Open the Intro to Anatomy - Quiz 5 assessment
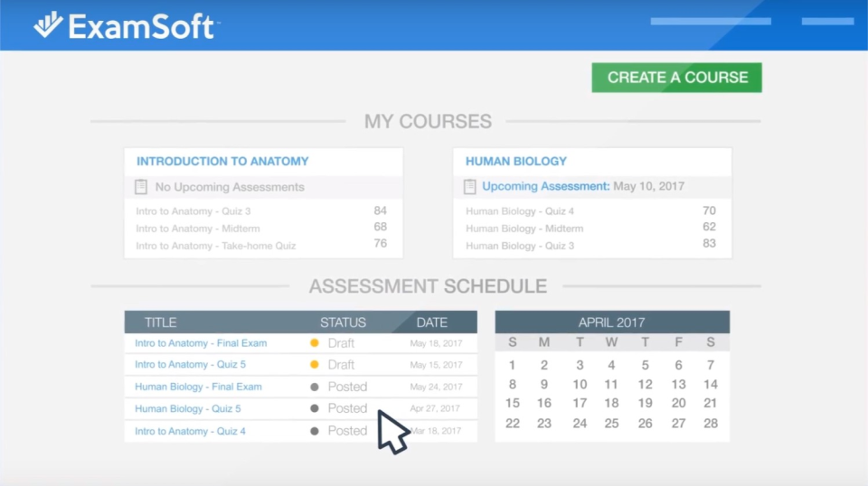Viewport: 868px width, 486px height. pos(191,365)
